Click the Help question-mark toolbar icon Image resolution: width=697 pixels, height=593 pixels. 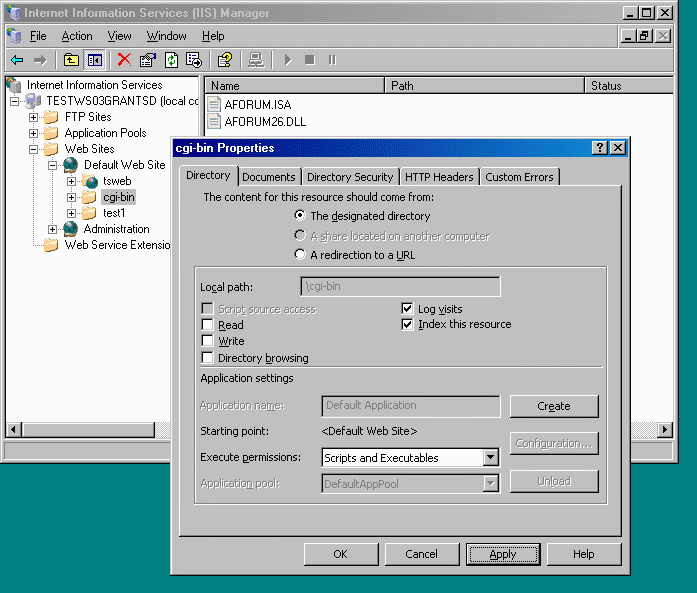(225, 60)
